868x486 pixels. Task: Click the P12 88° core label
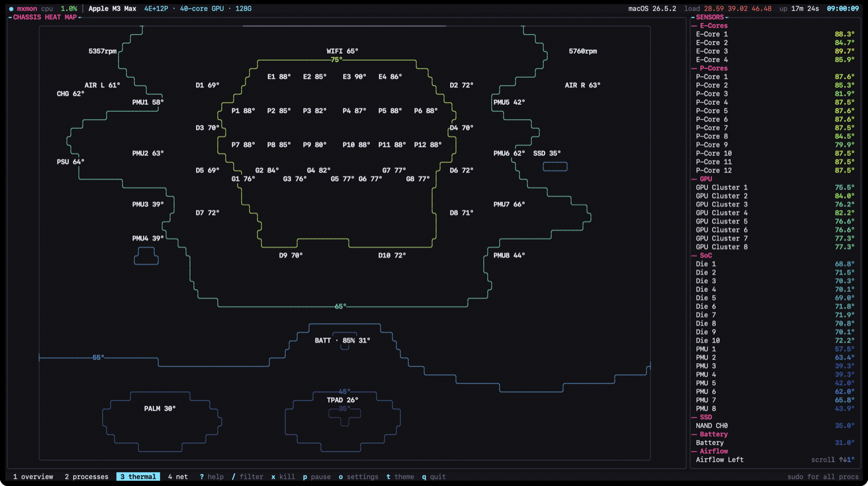click(x=428, y=145)
